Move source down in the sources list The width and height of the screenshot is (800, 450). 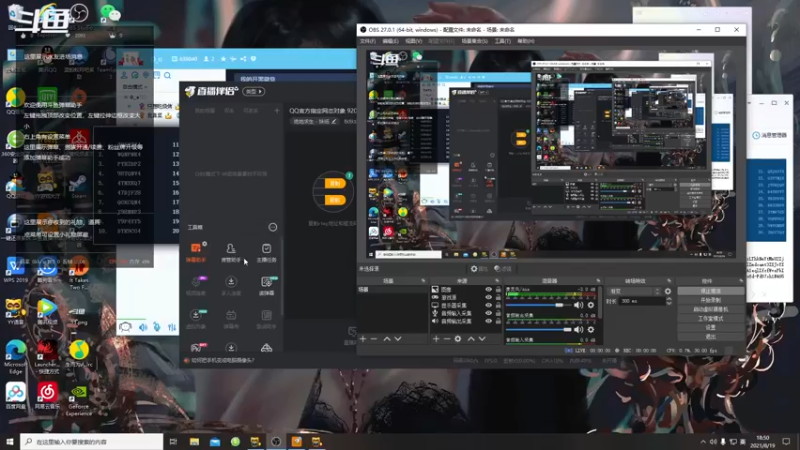pyautogui.click(x=482, y=339)
